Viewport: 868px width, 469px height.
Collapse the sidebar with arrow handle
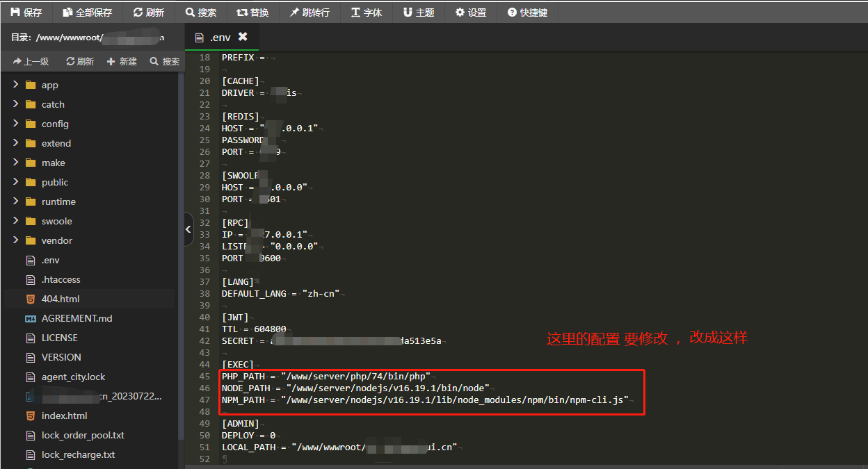pyautogui.click(x=188, y=230)
